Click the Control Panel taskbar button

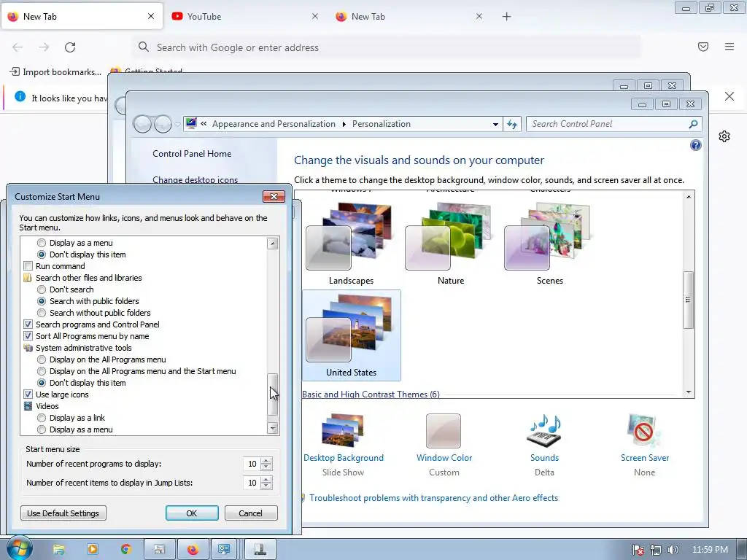(x=224, y=550)
